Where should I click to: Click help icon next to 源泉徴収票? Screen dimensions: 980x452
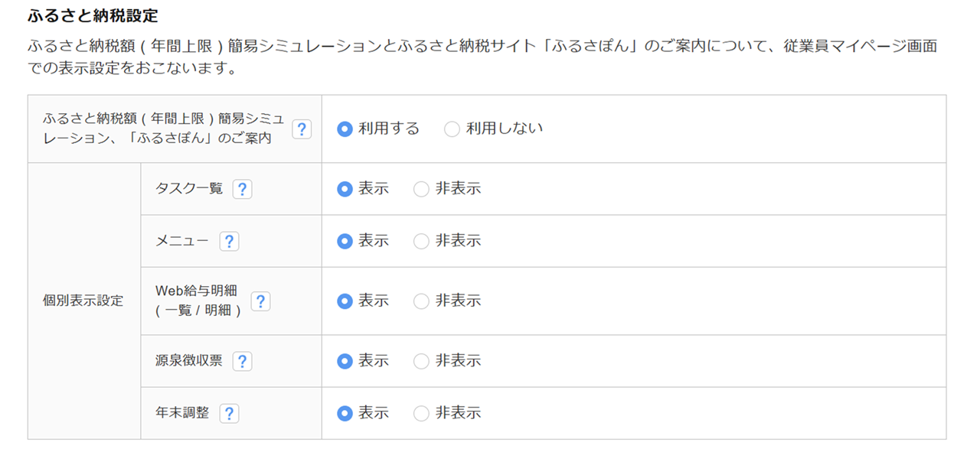tap(242, 361)
